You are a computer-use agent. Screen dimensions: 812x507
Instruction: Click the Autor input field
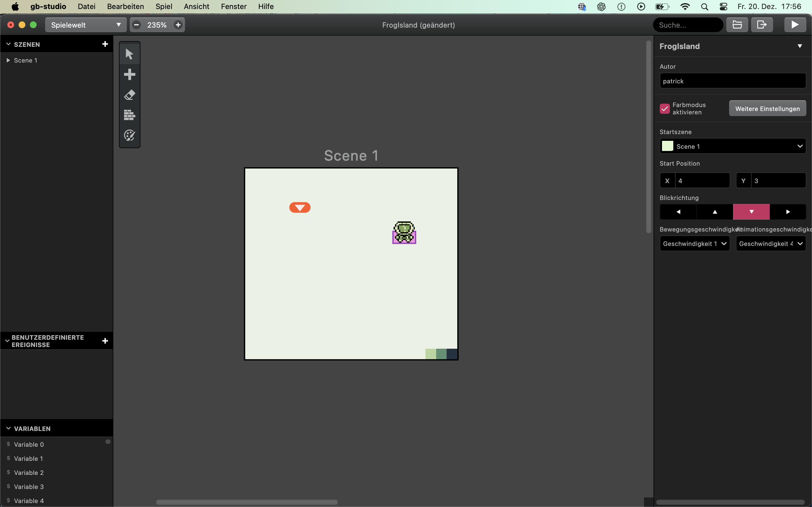(732, 81)
